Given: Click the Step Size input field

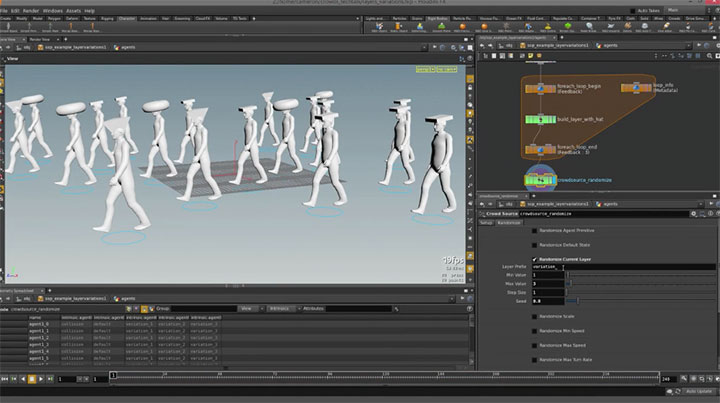Looking at the screenshot, I should click(547, 292).
